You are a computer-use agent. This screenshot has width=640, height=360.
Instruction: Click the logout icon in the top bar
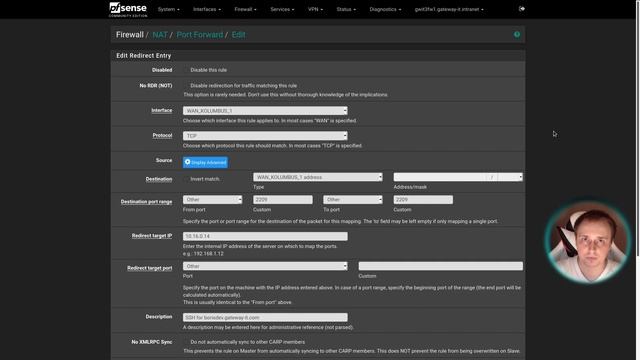(x=522, y=9)
